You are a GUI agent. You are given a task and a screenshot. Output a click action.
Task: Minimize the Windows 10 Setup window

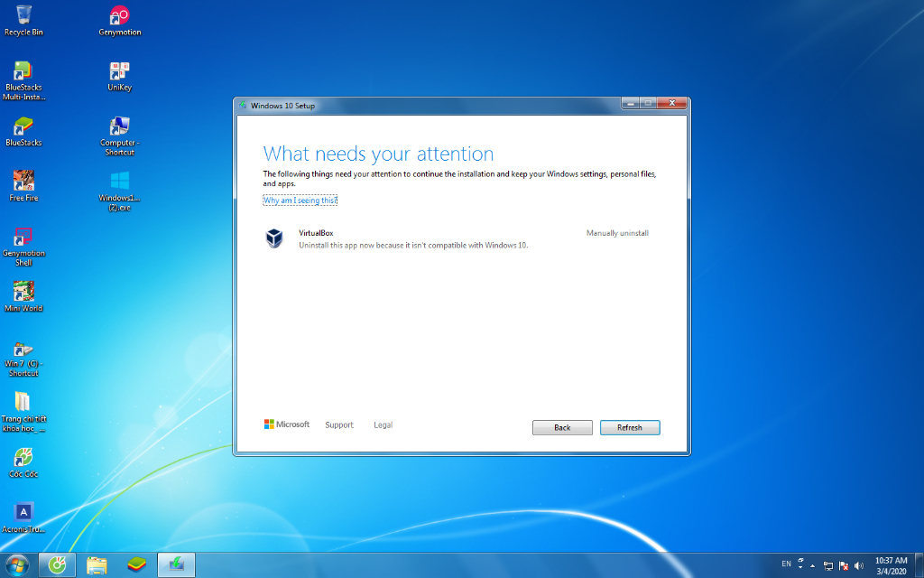[630, 103]
